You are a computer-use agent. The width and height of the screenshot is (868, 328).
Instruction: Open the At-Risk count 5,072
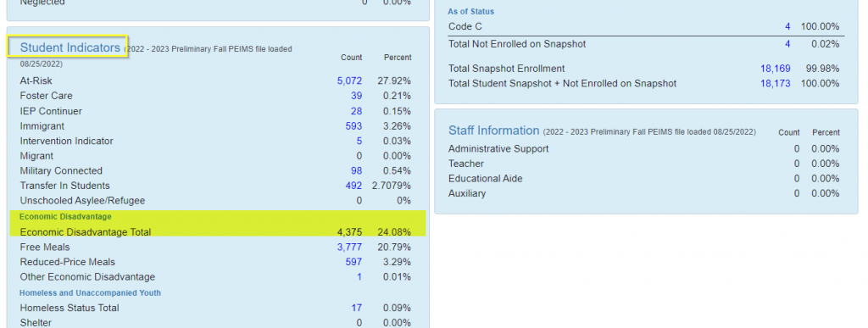pos(349,81)
